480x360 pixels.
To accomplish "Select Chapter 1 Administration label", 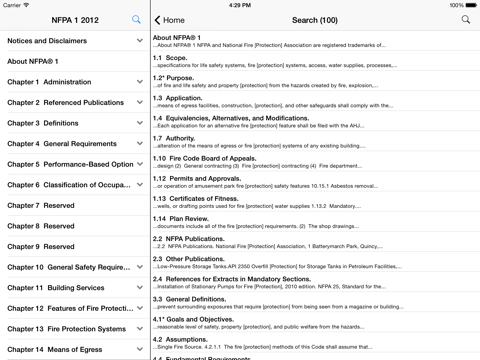I will [49, 82].
